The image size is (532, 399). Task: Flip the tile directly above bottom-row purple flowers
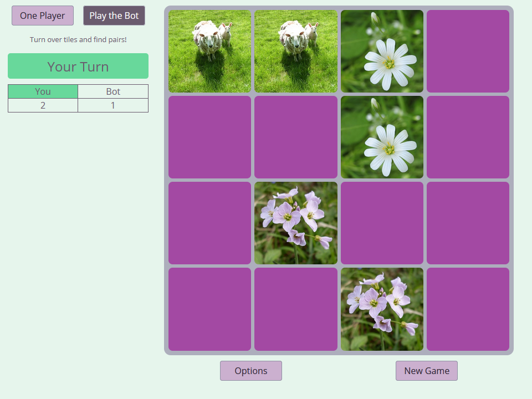click(x=382, y=223)
